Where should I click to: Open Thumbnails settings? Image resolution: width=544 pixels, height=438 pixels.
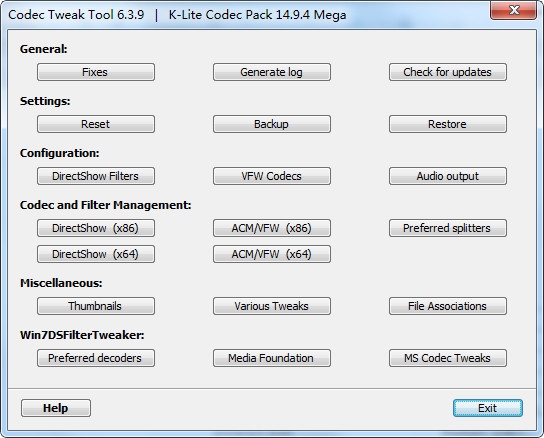pos(96,306)
